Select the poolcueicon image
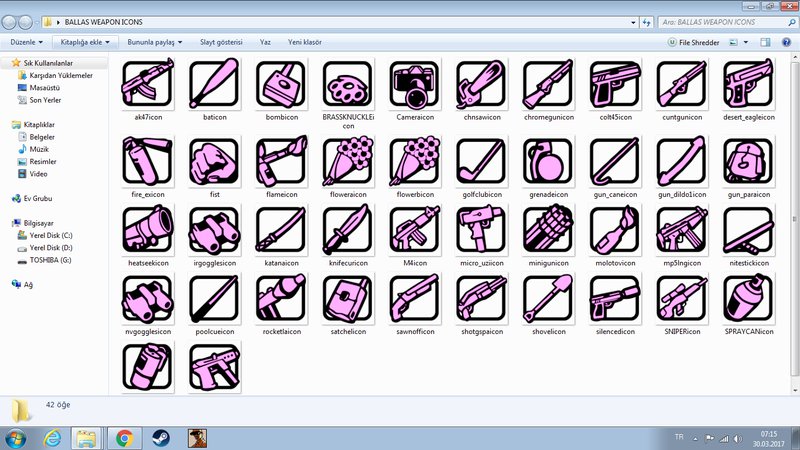 214,298
